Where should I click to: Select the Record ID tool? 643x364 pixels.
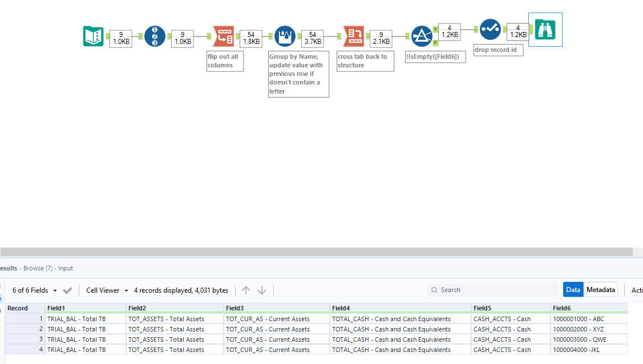click(x=155, y=35)
